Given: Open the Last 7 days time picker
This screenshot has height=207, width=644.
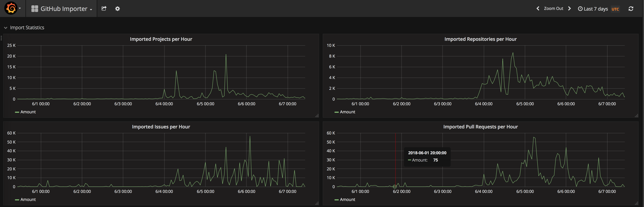Looking at the screenshot, I should tap(595, 9).
